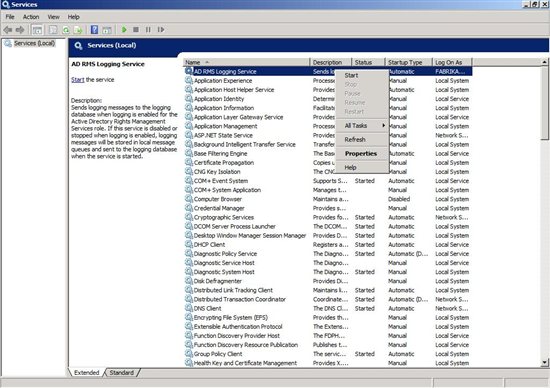Click the Export List toolbar icon
Image resolution: width=550 pixels, height=388 pixels.
tap(78, 30)
